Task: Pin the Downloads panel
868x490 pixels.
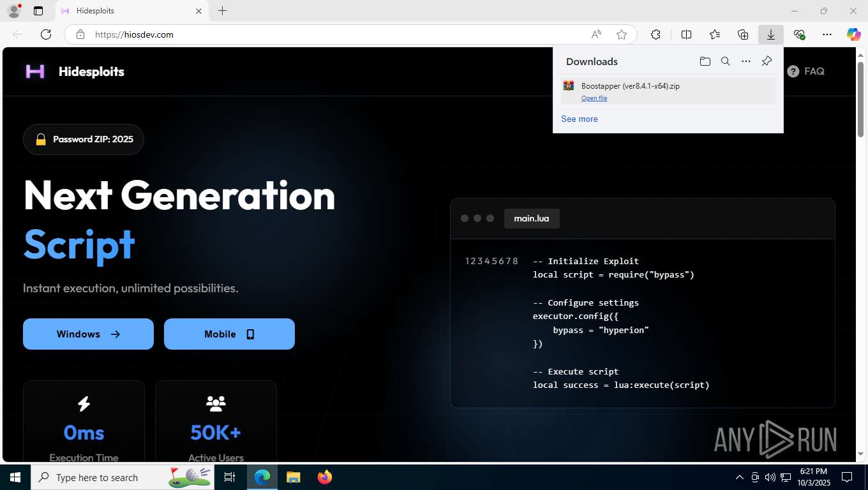Action: point(767,61)
